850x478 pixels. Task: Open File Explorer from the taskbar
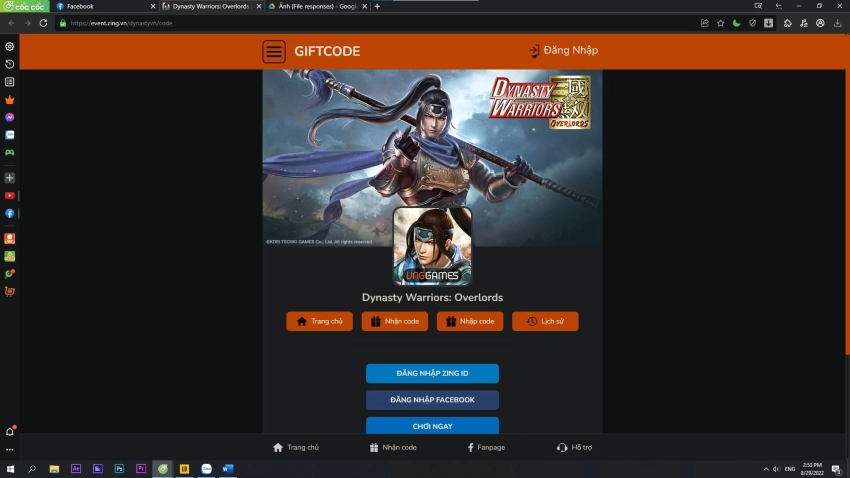pos(54,469)
